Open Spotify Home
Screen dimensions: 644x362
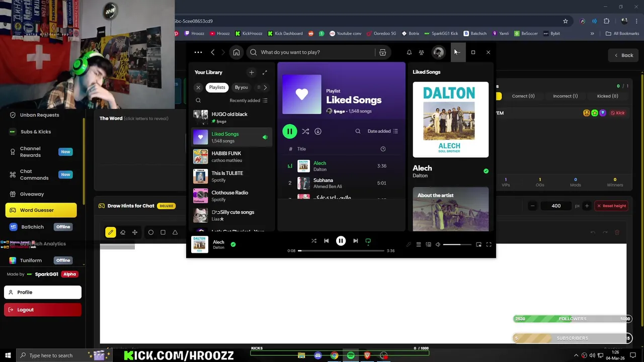click(236, 52)
